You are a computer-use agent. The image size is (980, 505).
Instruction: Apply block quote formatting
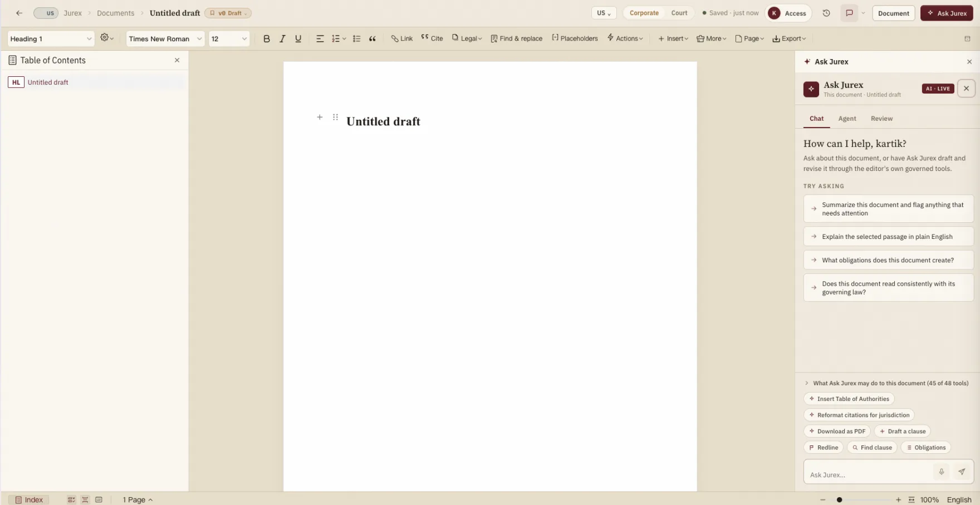(373, 38)
